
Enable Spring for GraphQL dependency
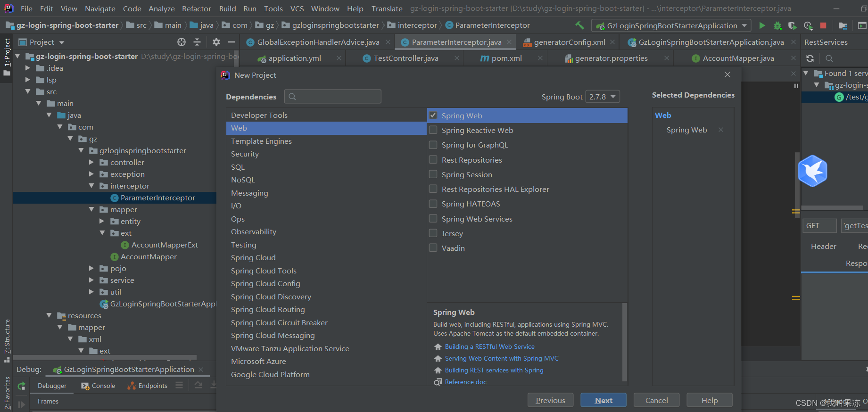(433, 144)
